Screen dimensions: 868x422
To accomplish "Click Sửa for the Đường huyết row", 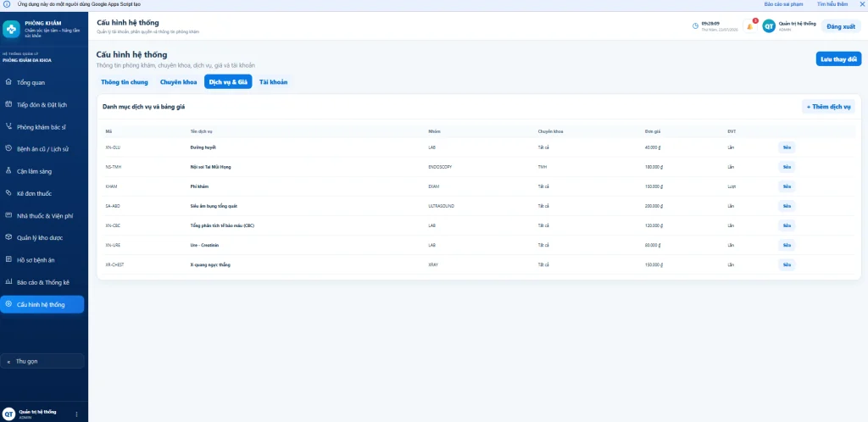I will pos(787,147).
